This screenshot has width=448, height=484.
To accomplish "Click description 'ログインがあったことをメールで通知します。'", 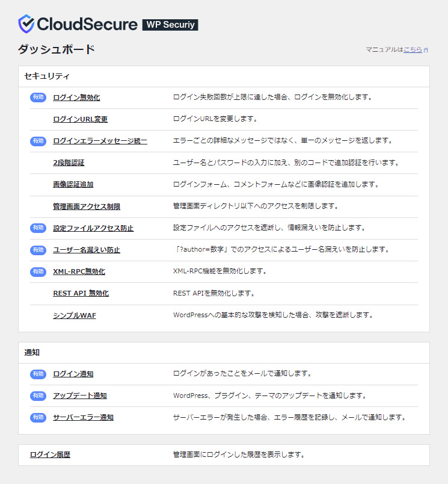I will (x=242, y=373).
